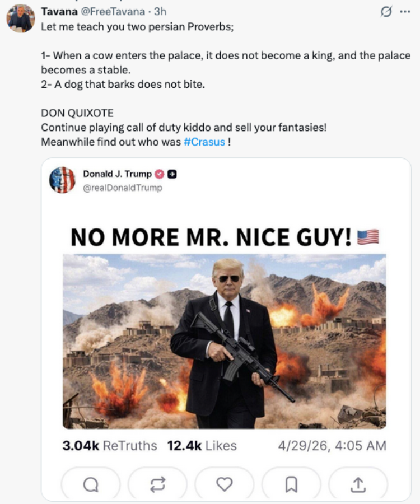420x504 pixels.
Task: Open the @FreeTavana handle link
Action: tap(113, 12)
